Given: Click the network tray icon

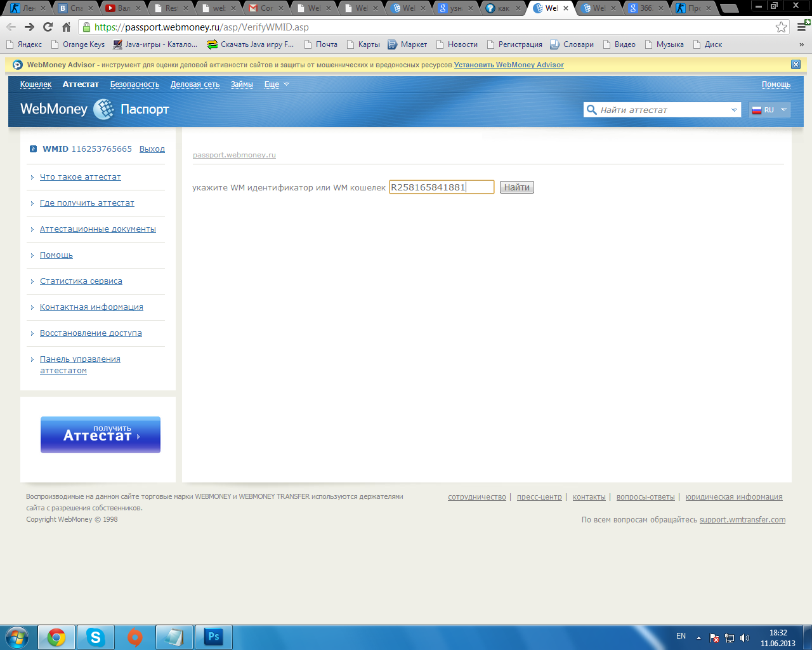Looking at the screenshot, I should pyautogui.click(x=730, y=637).
